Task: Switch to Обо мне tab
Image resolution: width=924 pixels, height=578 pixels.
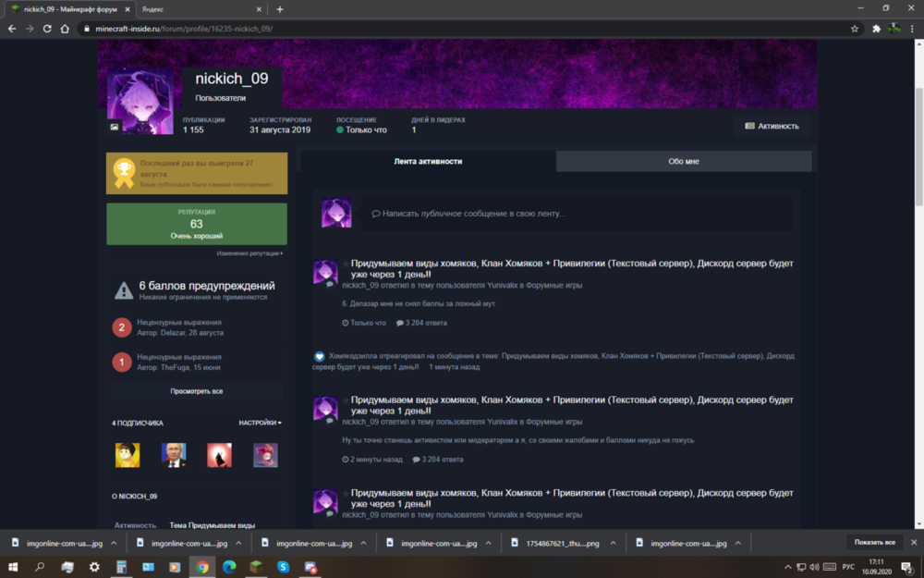Action: [x=684, y=161]
